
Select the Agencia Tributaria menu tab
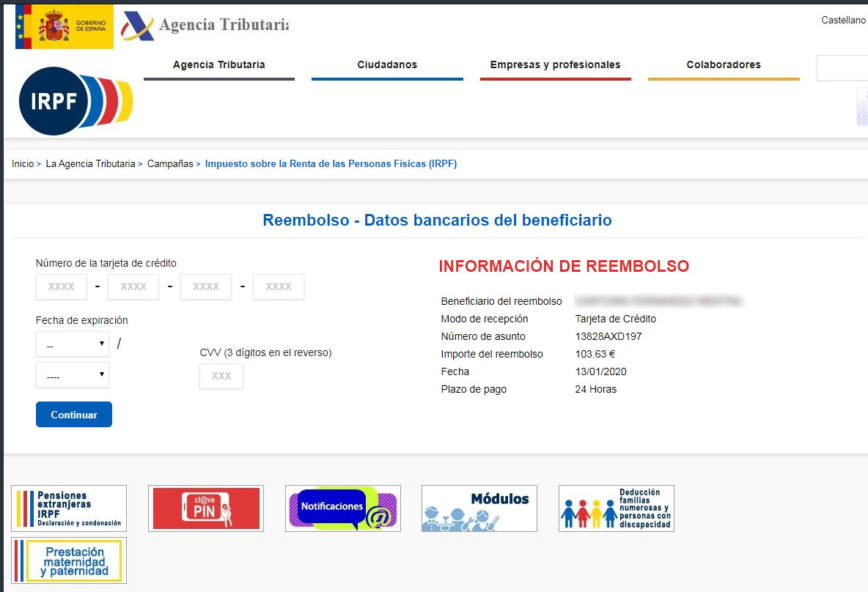pyautogui.click(x=218, y=65)
